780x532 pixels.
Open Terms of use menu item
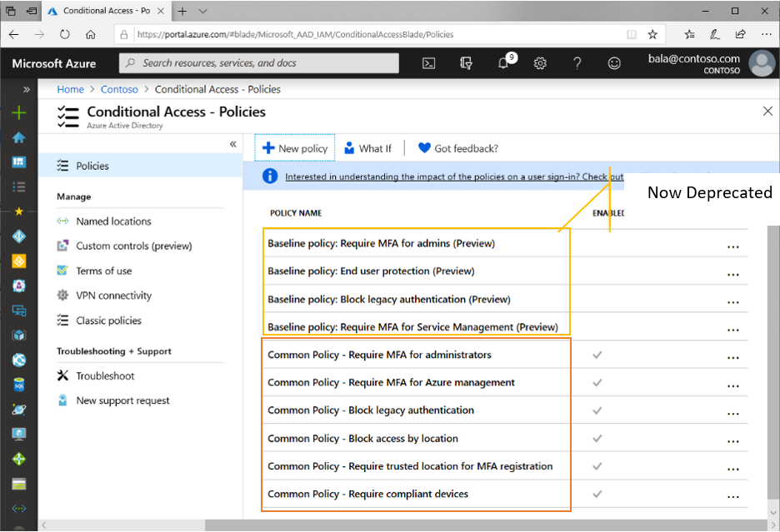tap(103, 271)
